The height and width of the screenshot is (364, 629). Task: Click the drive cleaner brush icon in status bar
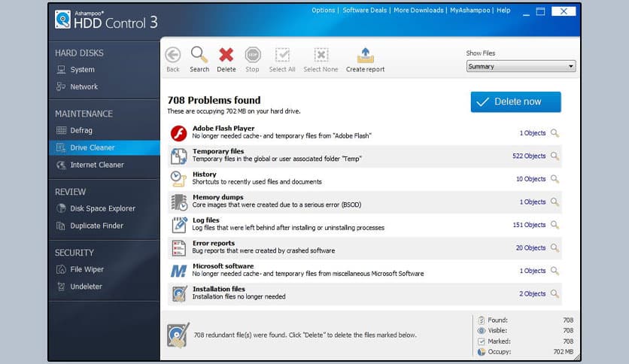[x=178, y=335]
